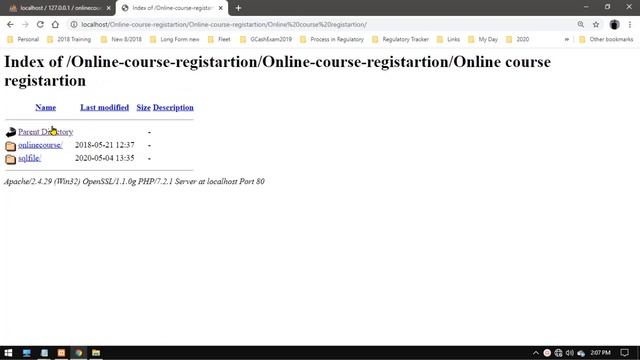
Task: Open the volume speaker tray icon
Action: pyautogui.click(x=570, y=353)
